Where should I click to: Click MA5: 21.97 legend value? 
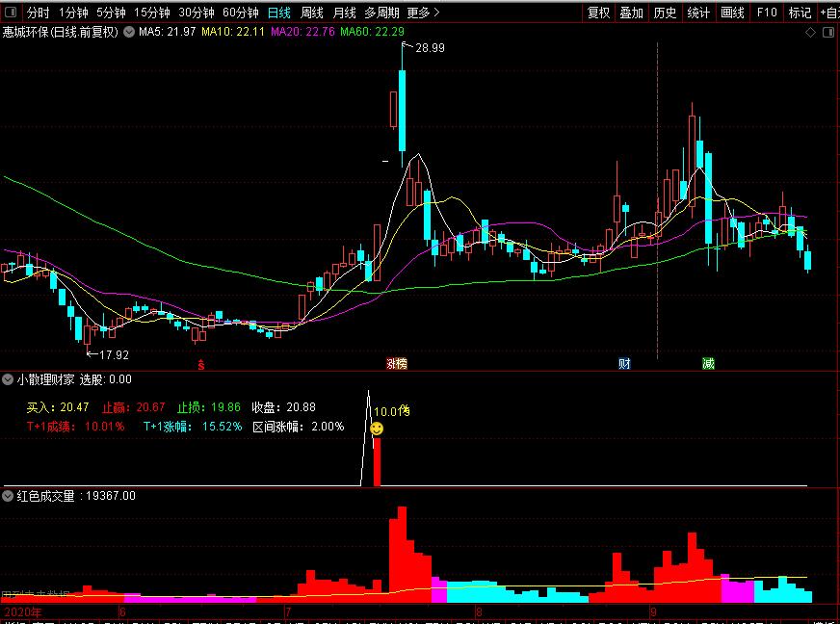[x=168, y=32]
